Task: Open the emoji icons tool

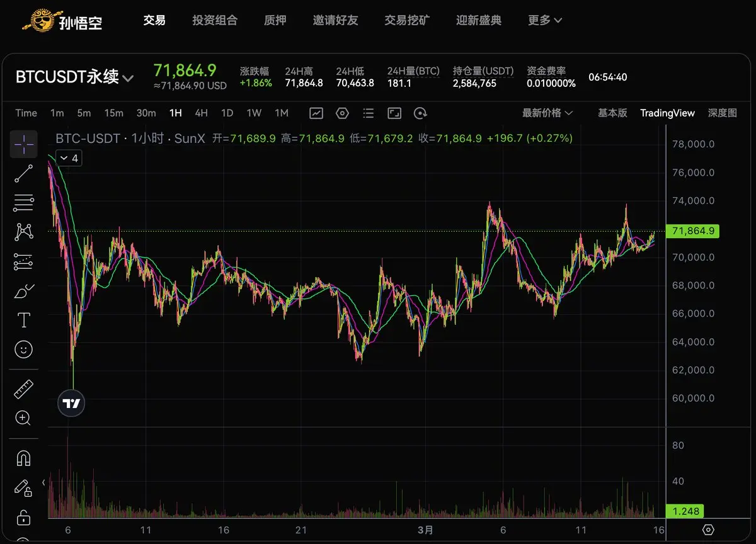Action: [23, 349]
